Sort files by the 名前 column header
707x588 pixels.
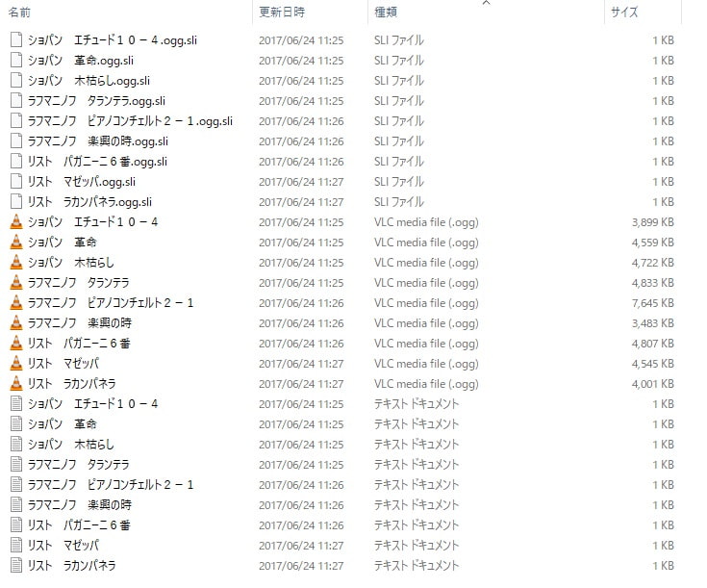click(x=19, y=13)
